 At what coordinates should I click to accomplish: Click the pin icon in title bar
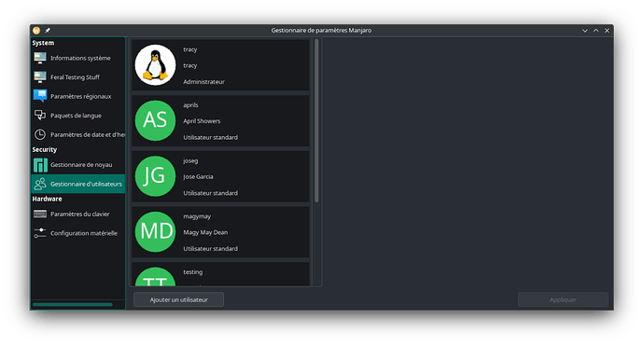pos(48,31)
